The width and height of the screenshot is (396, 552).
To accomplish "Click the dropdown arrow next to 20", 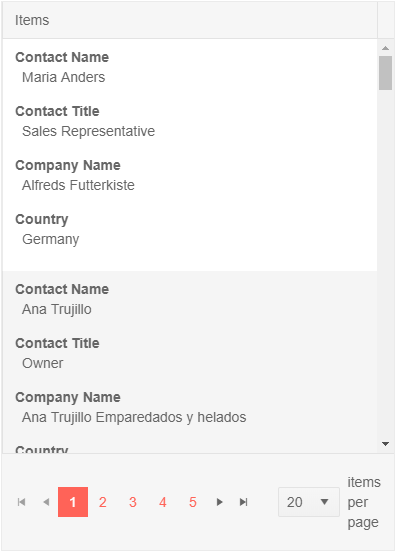I will (325, 502).
